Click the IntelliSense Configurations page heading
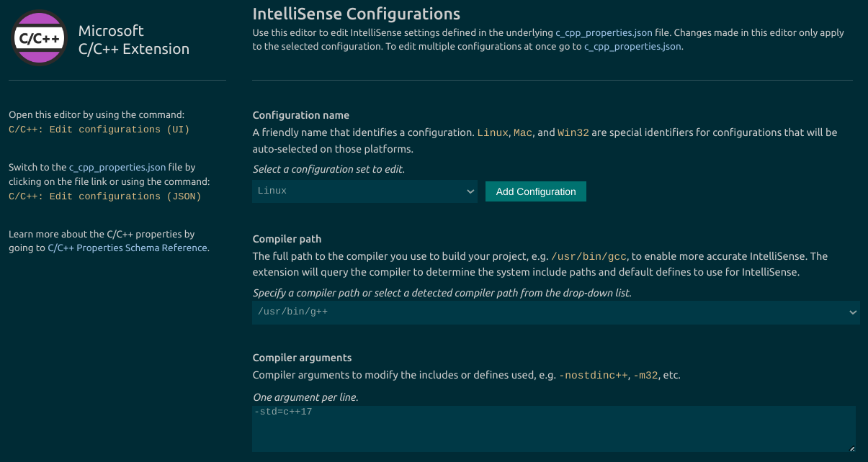The image size is (868, 462). (356, 14)
